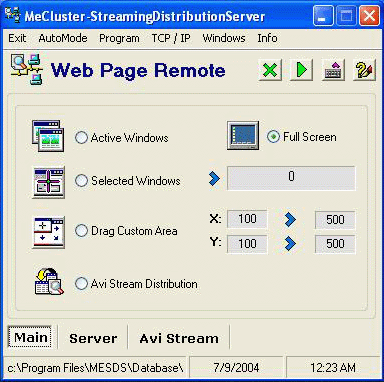The height and width of the screenshot is (382, 384).
Task: Click the Y start field showing 100
Action: click(x=247, y=244)
